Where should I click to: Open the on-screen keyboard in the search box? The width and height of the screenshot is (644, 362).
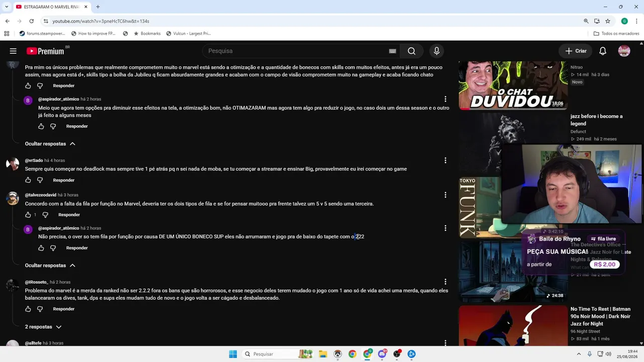click(392, 51)
